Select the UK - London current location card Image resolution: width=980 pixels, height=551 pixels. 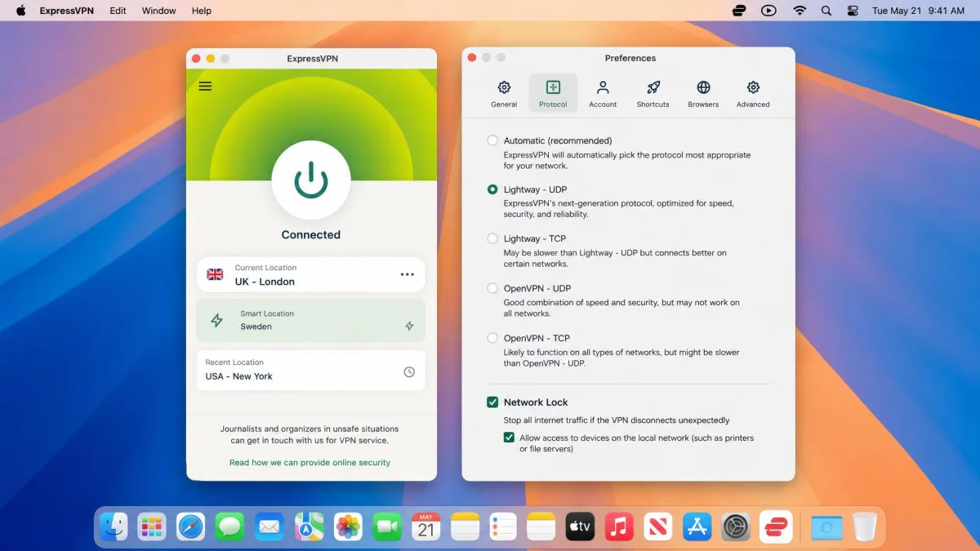click(310, 274)
